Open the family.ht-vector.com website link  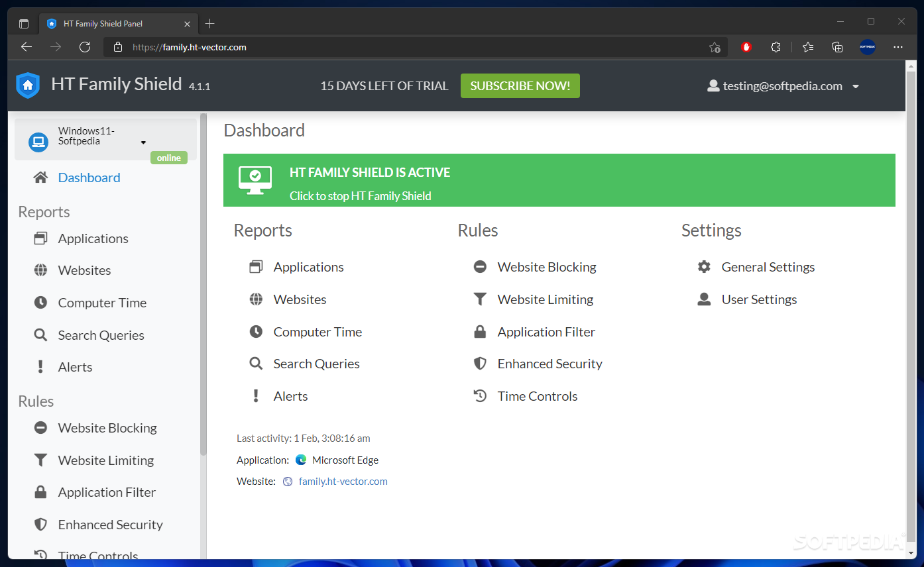[343, 482]
